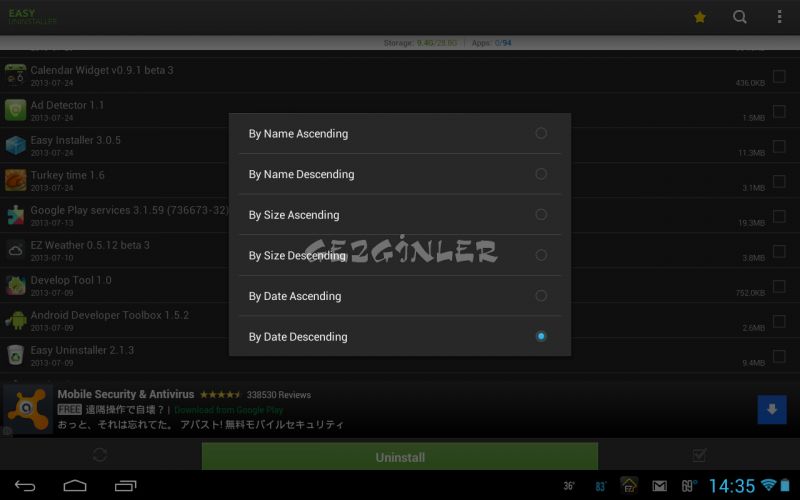This screenshot has width=800, height=500.
Task: Tap the Android home navigation button
Action: pos(74,486)
